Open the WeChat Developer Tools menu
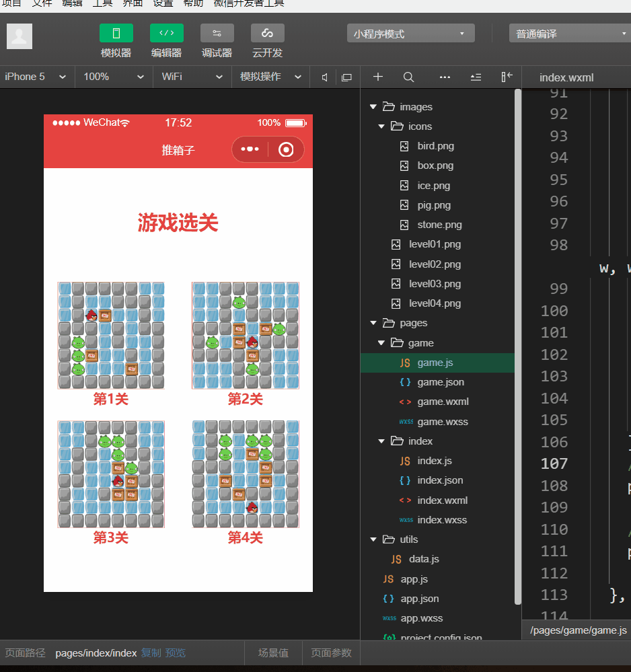The width and height of the screenshot is (631, 672). click(x=249, y=3)
